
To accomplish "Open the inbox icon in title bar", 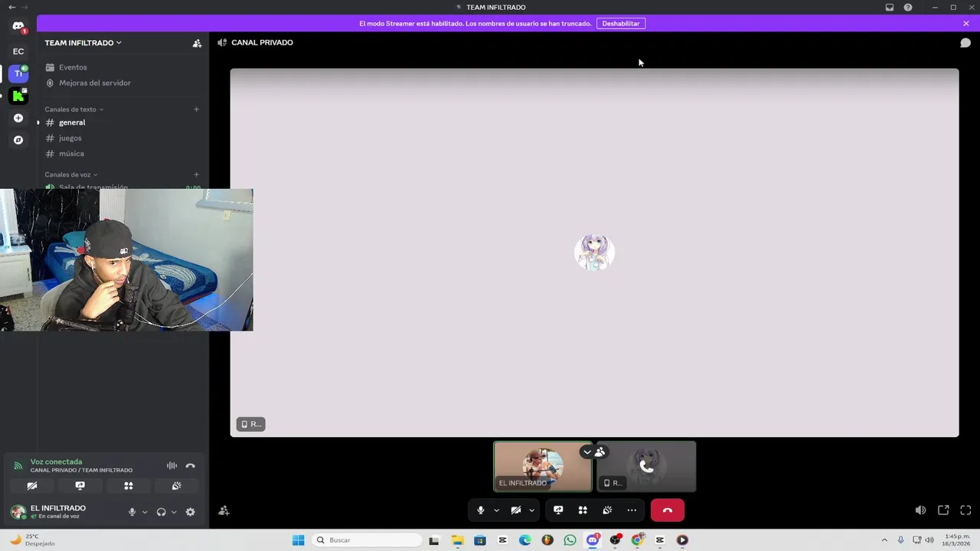I will click(x=890, y=7).
